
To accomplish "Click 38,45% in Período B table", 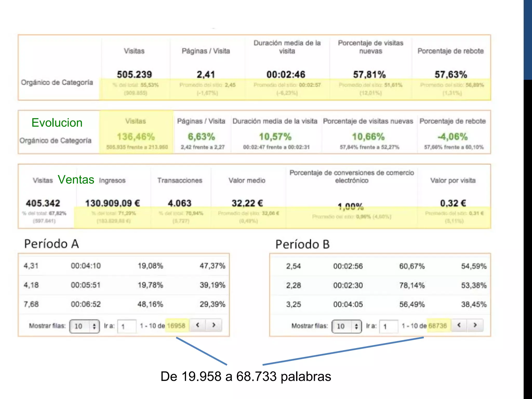I will pos(474,304).
